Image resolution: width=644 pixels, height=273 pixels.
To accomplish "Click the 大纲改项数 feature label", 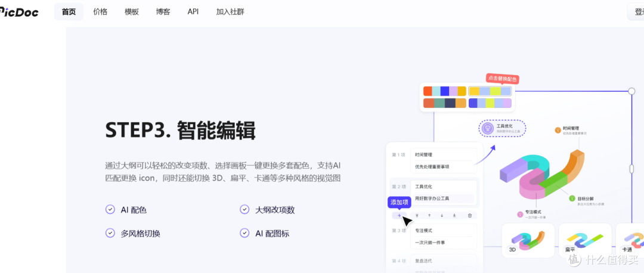I will [275, 210].
